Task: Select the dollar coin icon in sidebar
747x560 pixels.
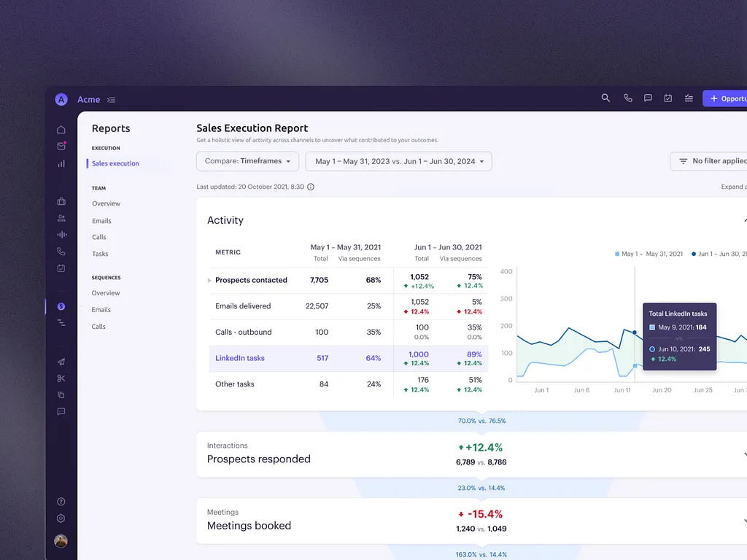Action: [x=61, y=306]
